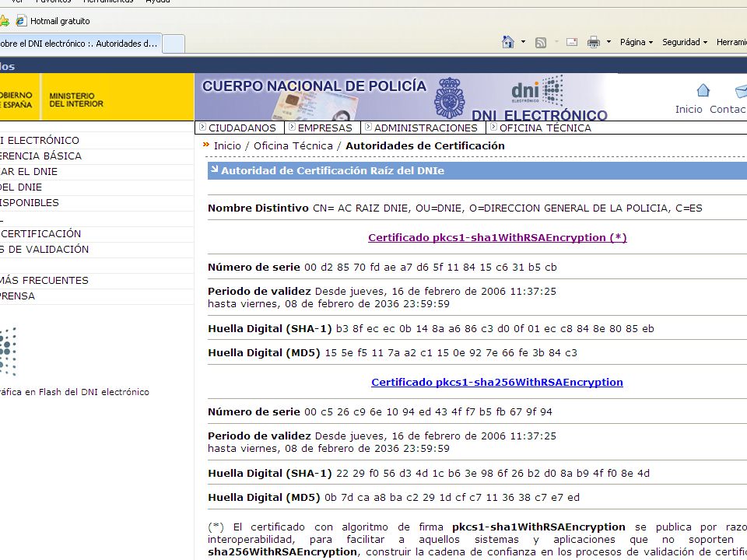Click the Print icon
The height and width of the screenshot is (560, 747).
(x=594, y=42)
